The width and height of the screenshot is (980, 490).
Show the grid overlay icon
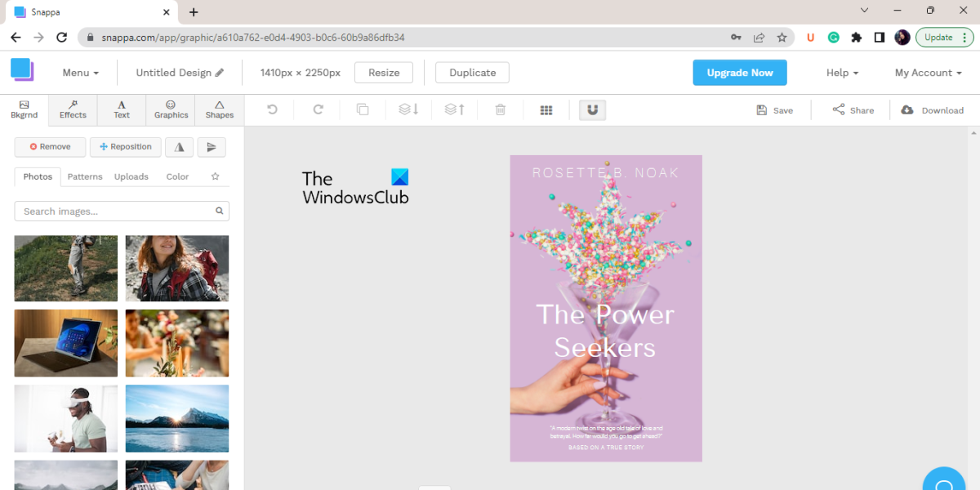click(x=546, y=110)
